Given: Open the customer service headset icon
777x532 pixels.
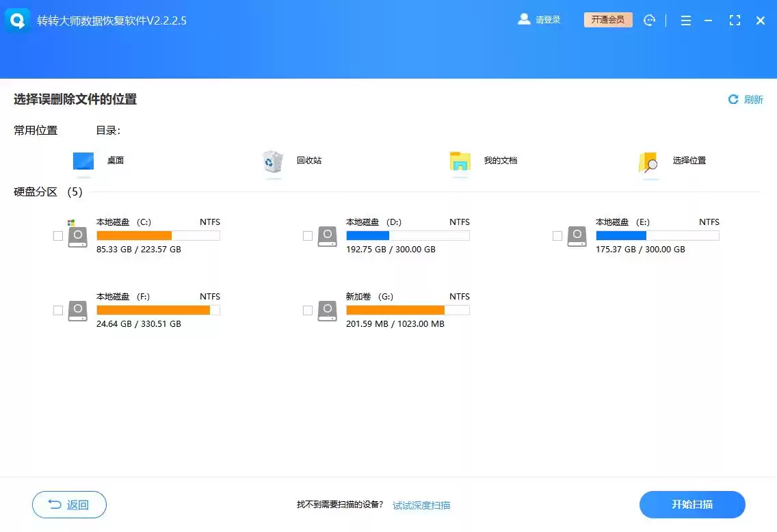Looking at the screenshot, I should click(x=650, y=21).
